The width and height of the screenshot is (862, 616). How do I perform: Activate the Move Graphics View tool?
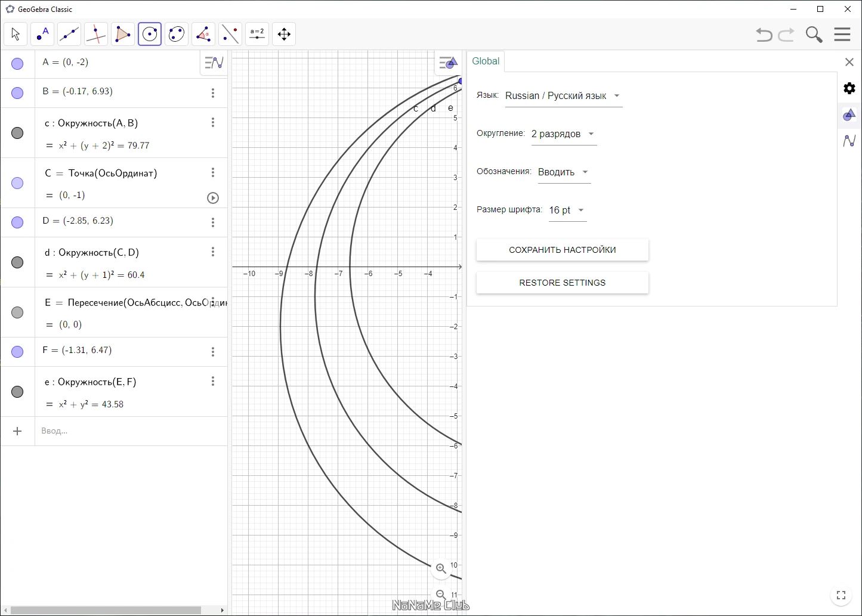[284, 35]
